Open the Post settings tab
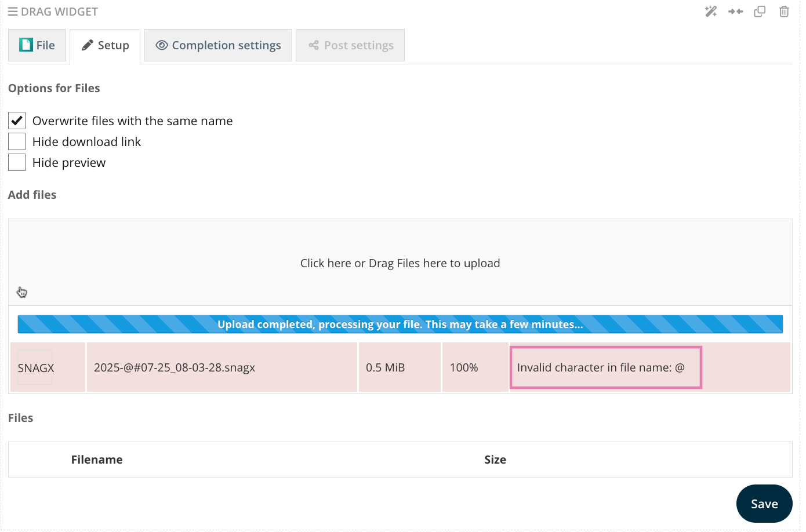806x532 pixels. click(x=350, y=45)
